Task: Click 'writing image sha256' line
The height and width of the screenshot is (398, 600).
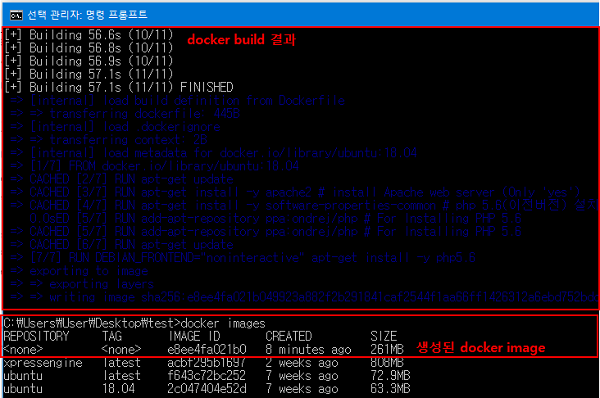Action: (304, 297)
